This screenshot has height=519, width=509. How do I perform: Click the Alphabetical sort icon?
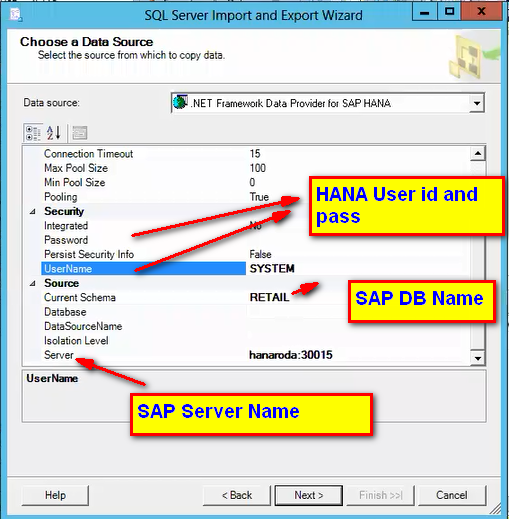tap(54, 133)
